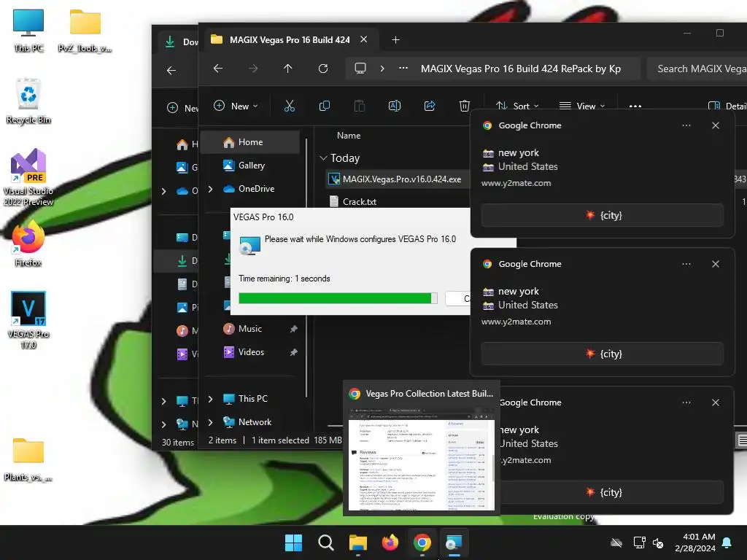Open the PvZ_Tools folder on desktop
This screenshot has height=560, width=747.
click(x=85, y=31)
